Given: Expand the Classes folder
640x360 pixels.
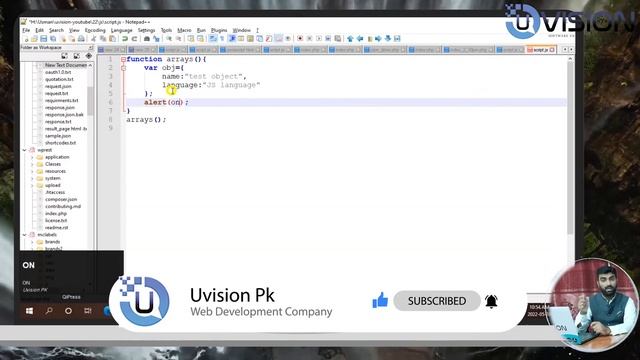Looking at the screenshot, I should click(32, 164).
